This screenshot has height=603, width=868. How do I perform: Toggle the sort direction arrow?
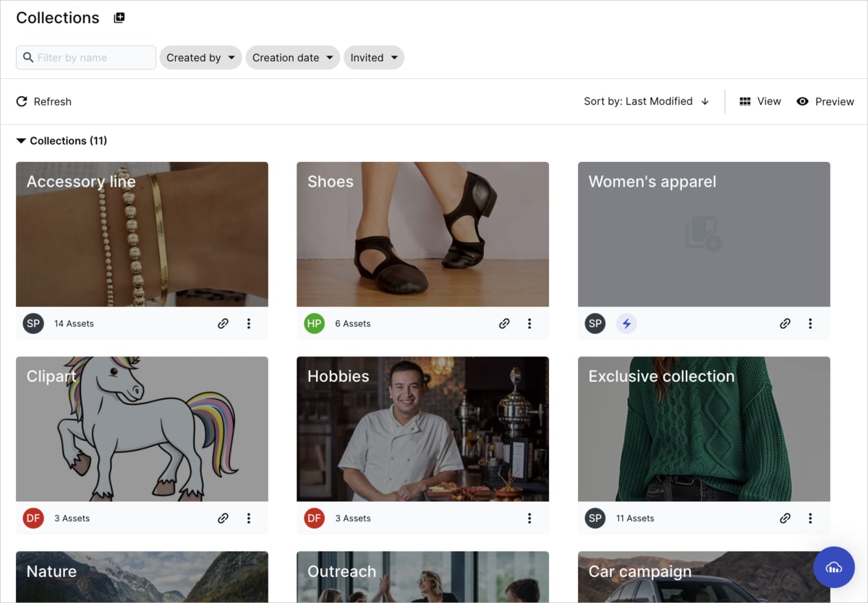[x=705, y=101]
